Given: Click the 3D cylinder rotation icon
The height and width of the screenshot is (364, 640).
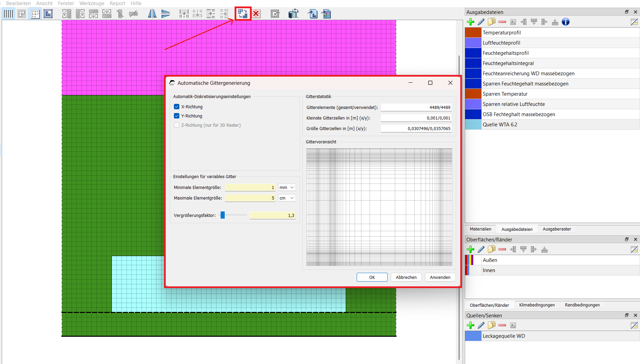Looking at the screenshot, I should tap(293, 14).
